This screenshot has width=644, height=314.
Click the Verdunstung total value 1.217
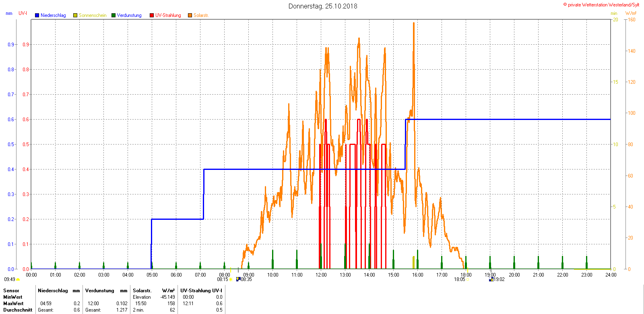pyautogui.click(x=122, y=310)
